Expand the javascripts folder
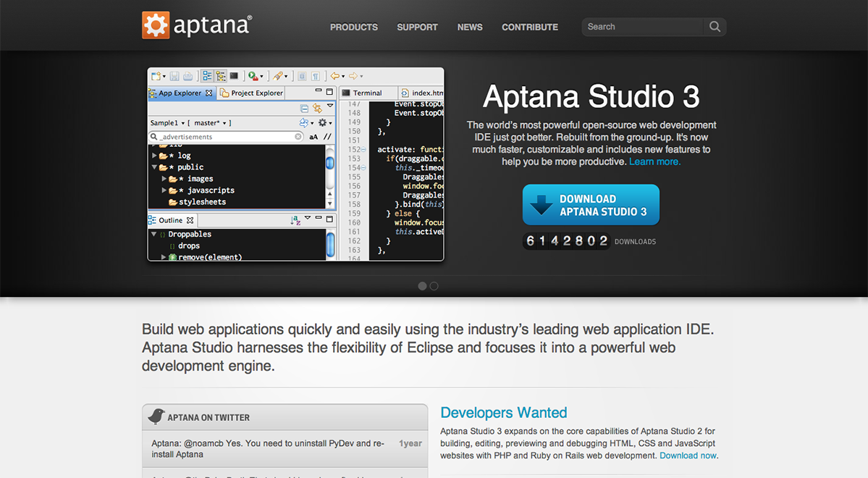 coord(164,190)
